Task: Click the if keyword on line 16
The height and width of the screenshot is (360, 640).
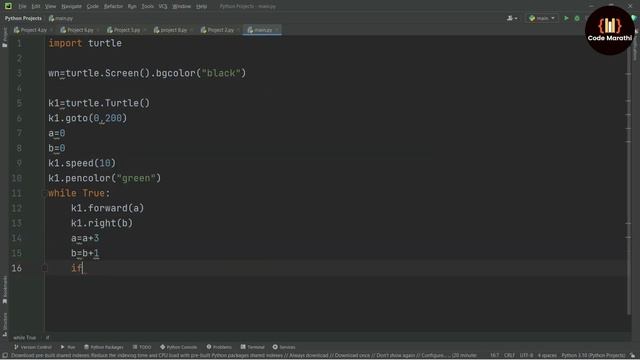Action: (76, 269)
